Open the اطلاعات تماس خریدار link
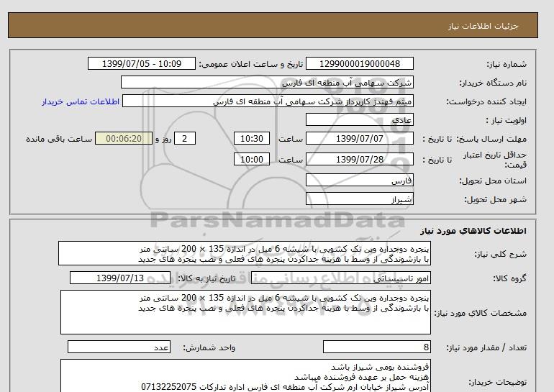 [81, 101]
